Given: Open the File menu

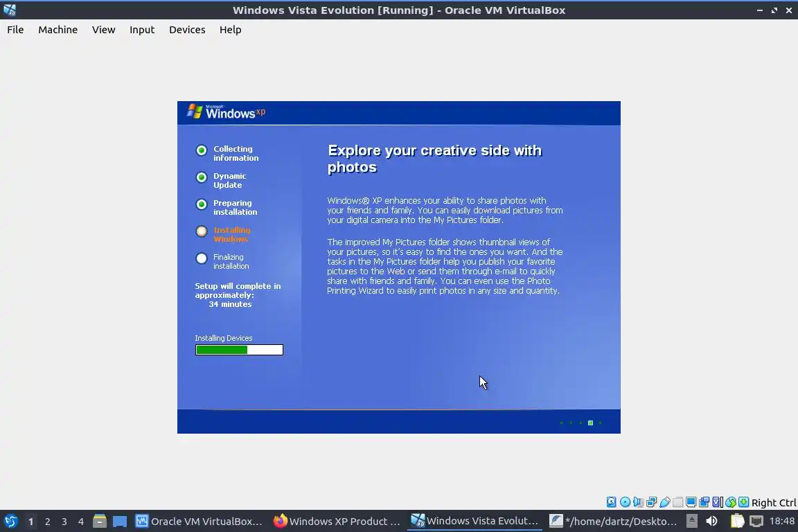Looking at the screenshot, I should tap(15, 30).
